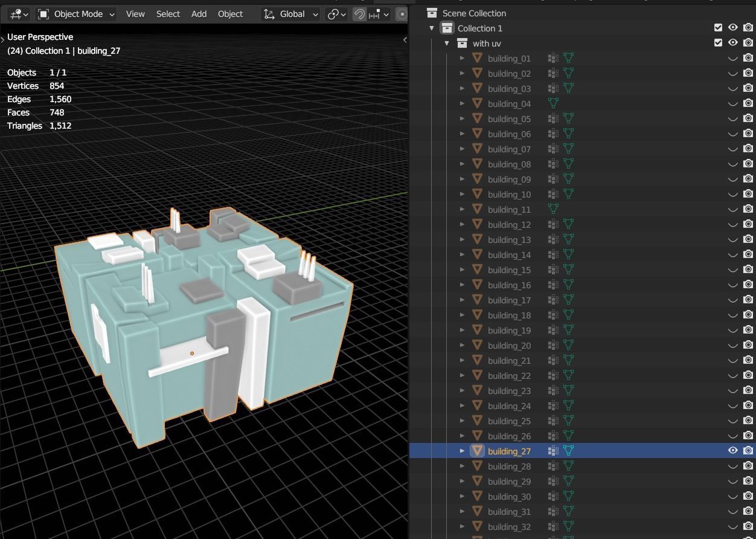This screenshot has height=539, width=756.
Task: Click the Scene Collection icon
Action: point(432,13)
